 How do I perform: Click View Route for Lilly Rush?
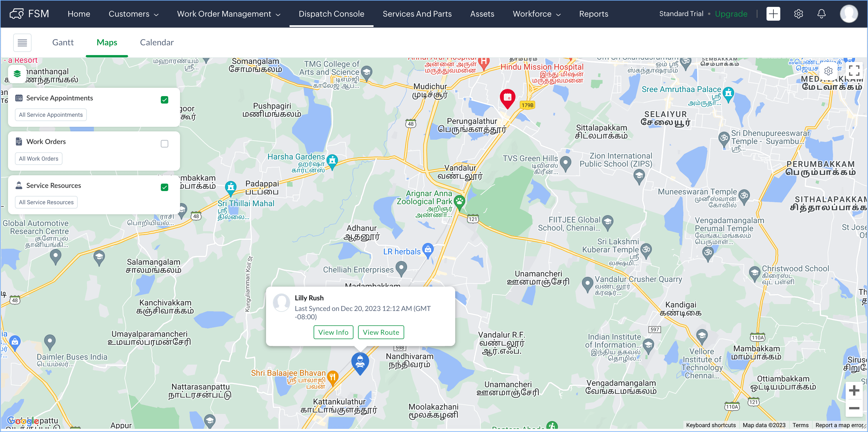(381, 332)
